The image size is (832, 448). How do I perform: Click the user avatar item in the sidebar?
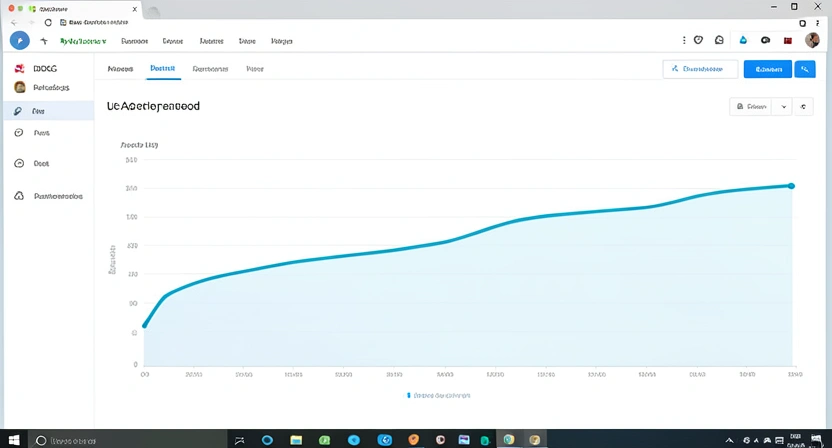coord(47,88)
